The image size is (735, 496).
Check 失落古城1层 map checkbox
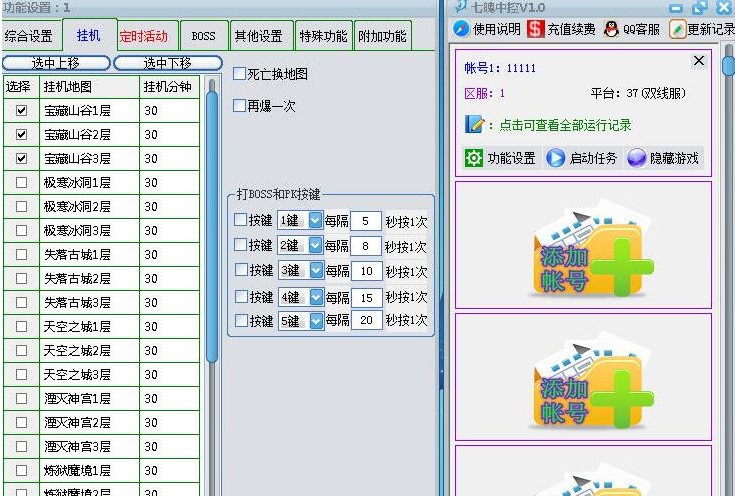click(x=21, y=255)
